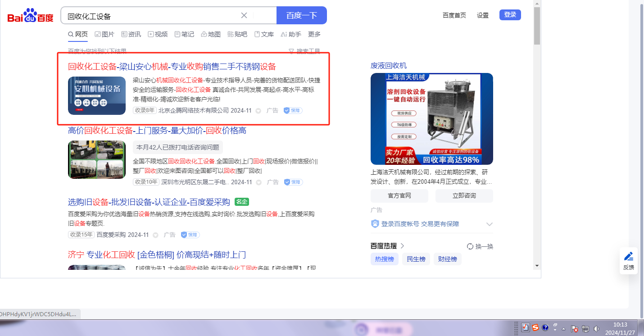644x336 pixels.
Task: Switch to the 笔记 tab
Action: (184, 34)
